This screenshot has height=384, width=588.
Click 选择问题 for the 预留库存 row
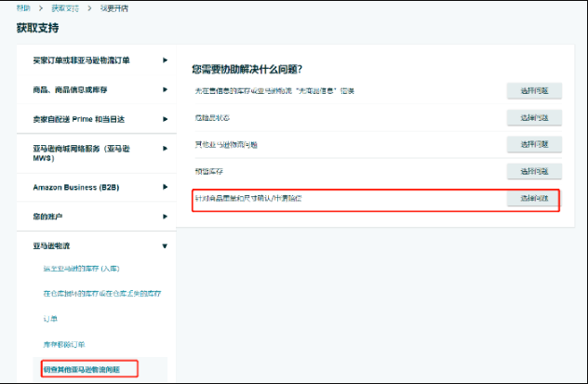click(534, 171)
